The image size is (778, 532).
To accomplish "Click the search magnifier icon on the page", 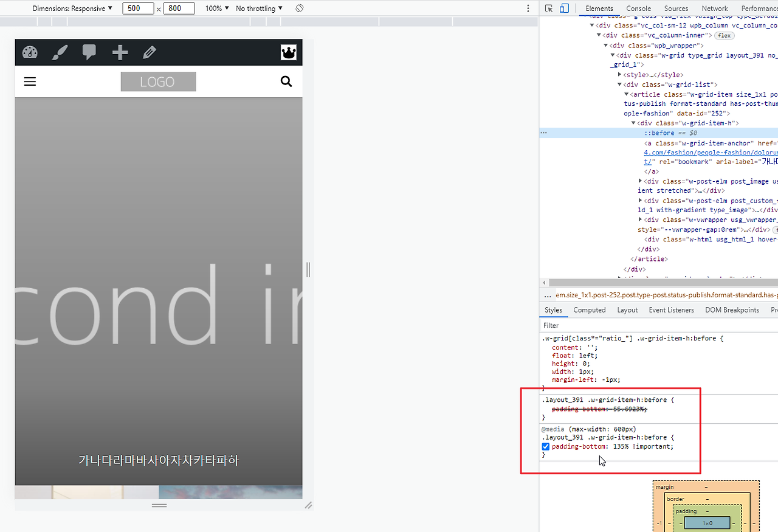I will [x=286, y=81].
